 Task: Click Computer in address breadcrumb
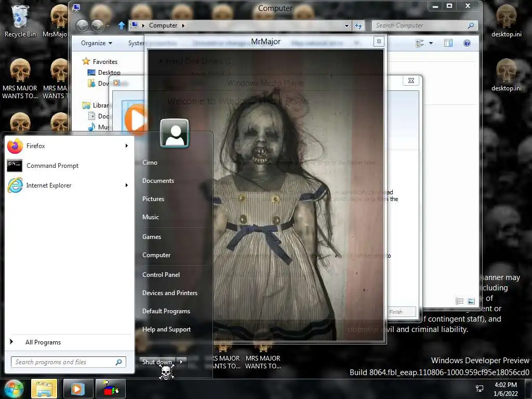point(163,25)
